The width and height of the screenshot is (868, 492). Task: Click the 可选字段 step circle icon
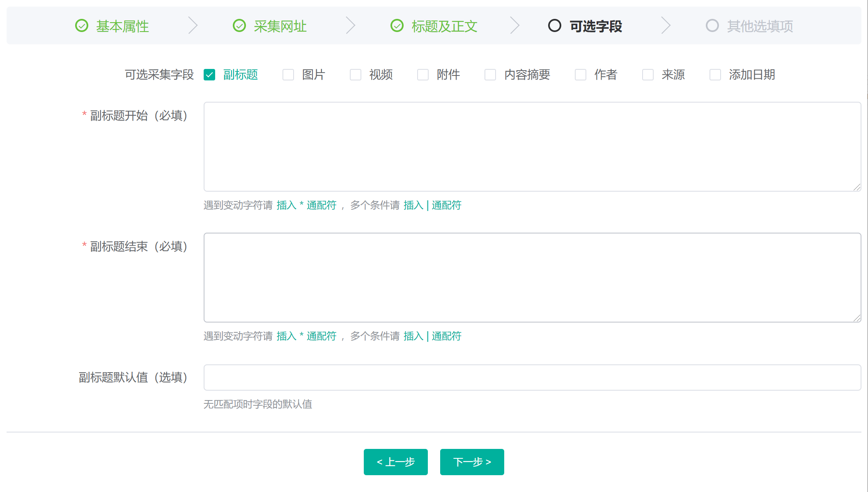[x=555, y=26]
